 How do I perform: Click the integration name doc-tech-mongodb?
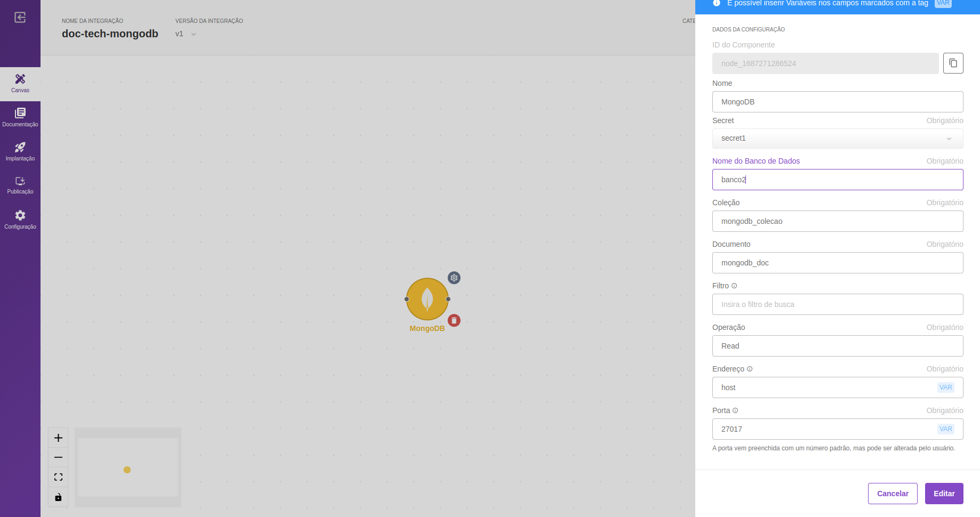point(110,34)
